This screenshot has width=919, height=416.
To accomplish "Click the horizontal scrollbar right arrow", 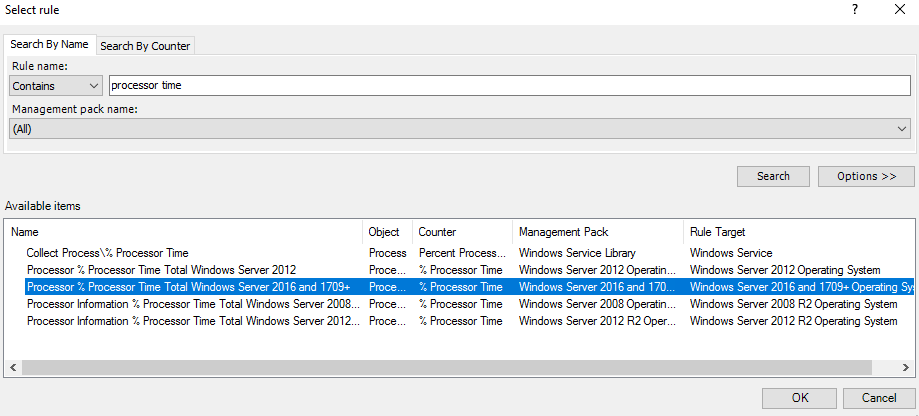I will [906, 367].
